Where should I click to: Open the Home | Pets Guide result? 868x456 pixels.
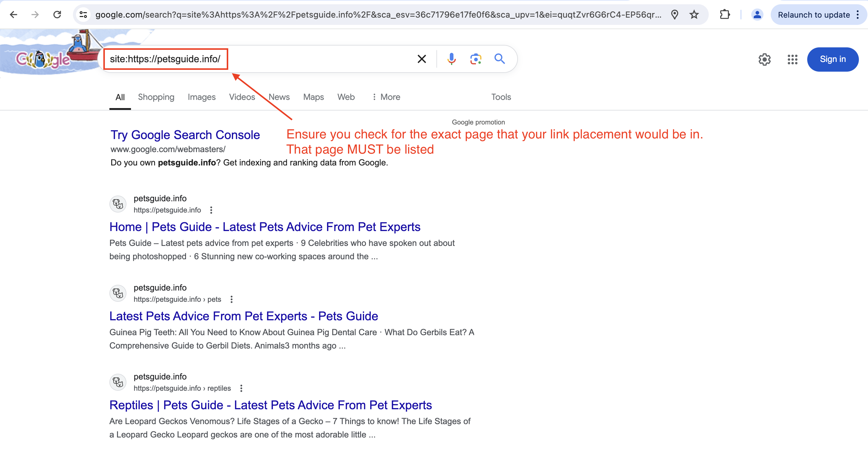pos(265,227)
